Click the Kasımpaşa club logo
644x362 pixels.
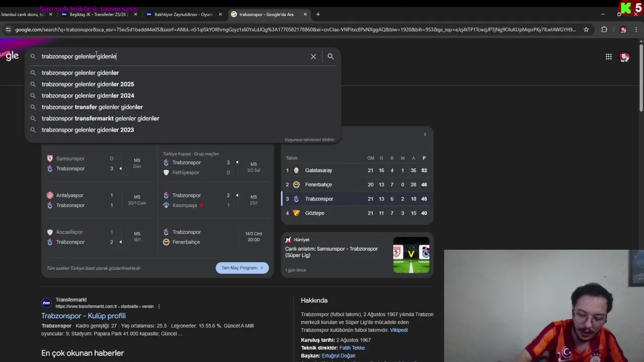point(166,205)
